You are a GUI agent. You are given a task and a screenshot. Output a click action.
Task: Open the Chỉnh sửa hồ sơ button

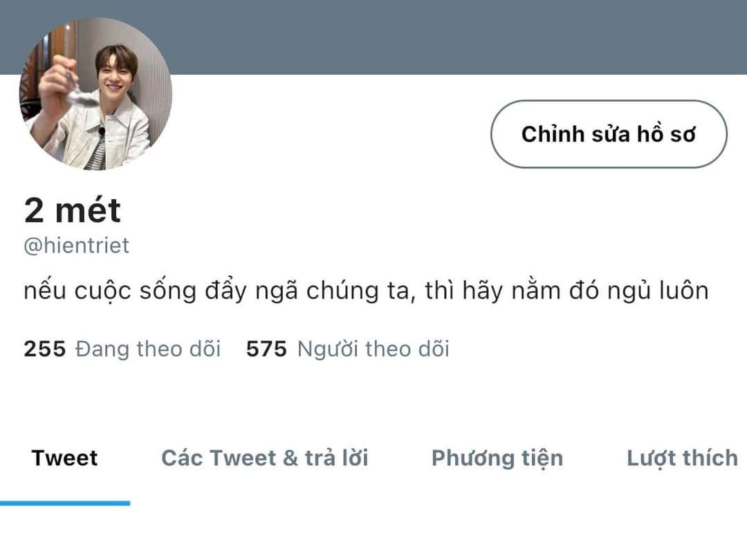pyautogui.click(x=609, y=134)
